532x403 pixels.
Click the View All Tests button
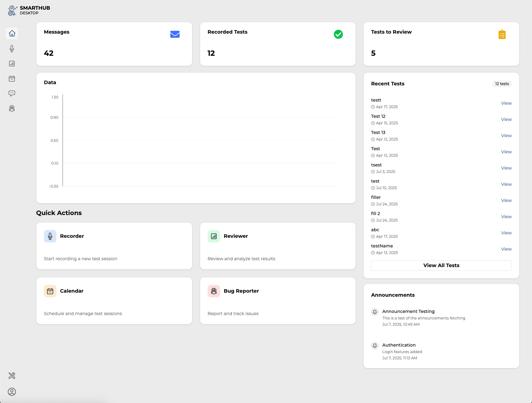(441, 265)
